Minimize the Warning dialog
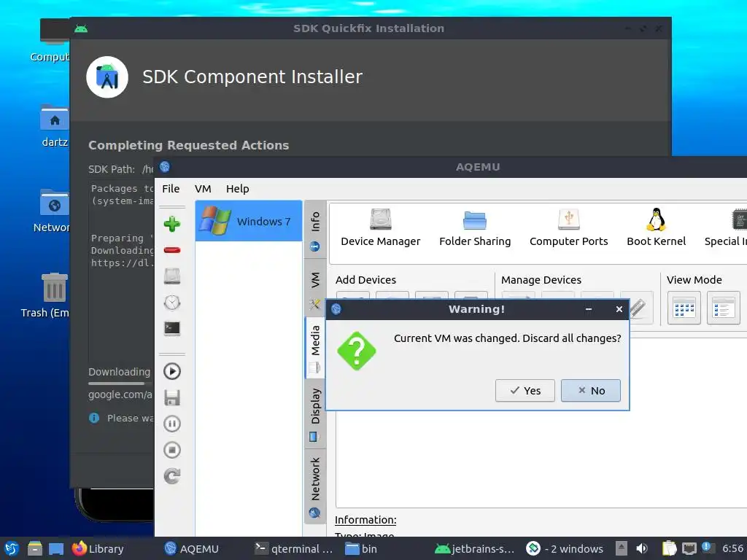The height and width of the screenshot is (560, 747). coord(589,309)
